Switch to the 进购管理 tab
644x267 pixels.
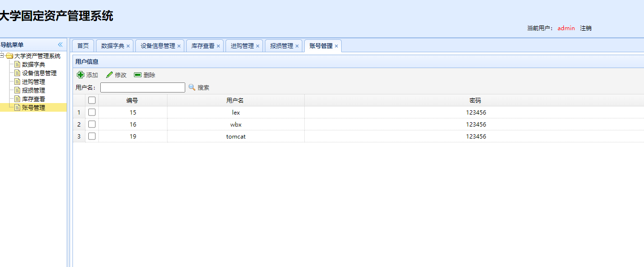tap(242, 46)
